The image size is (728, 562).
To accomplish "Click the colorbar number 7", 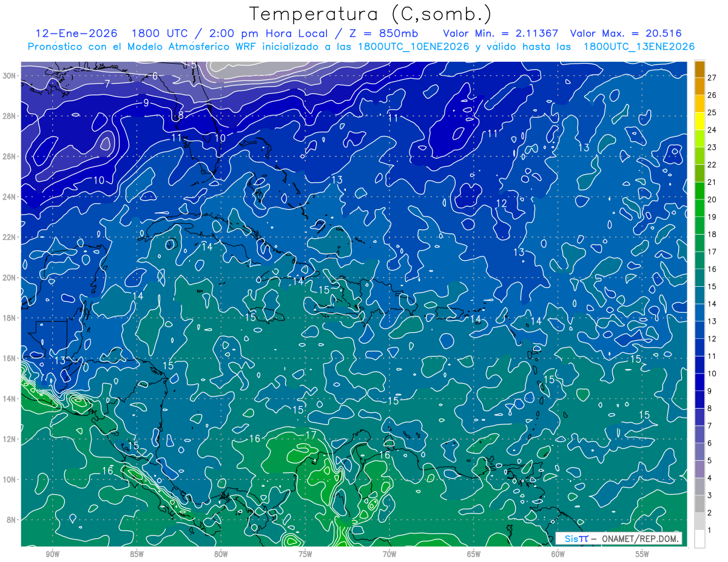I will [x=710, y=426].
